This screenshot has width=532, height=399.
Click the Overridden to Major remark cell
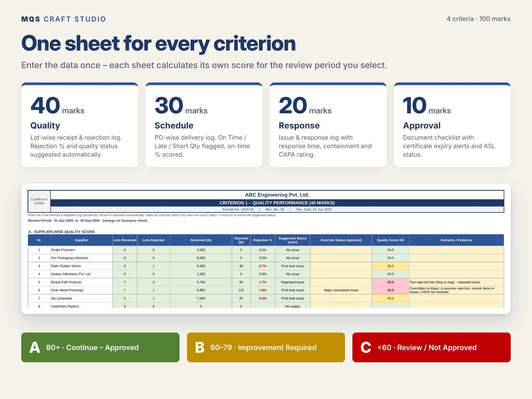point(456,290)
